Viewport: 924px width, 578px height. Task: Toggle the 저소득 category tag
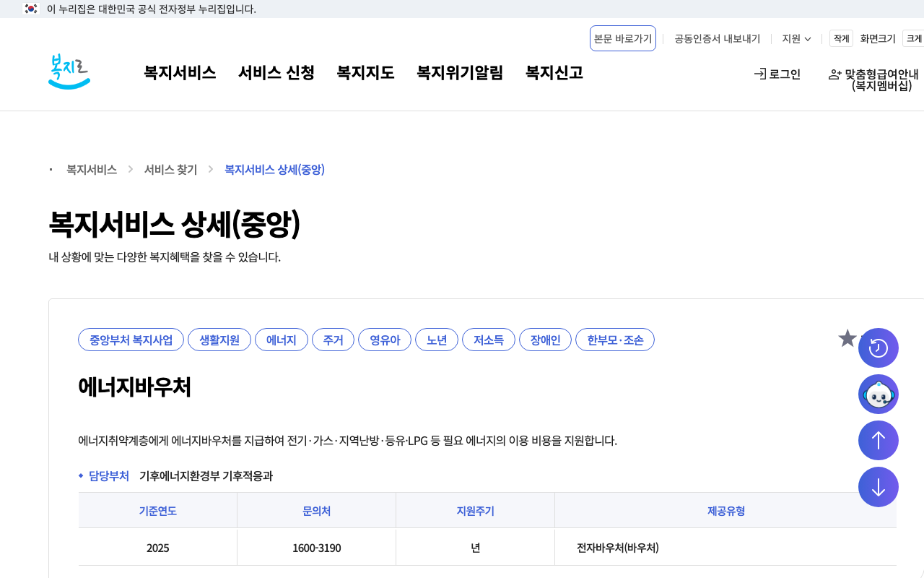489,340
